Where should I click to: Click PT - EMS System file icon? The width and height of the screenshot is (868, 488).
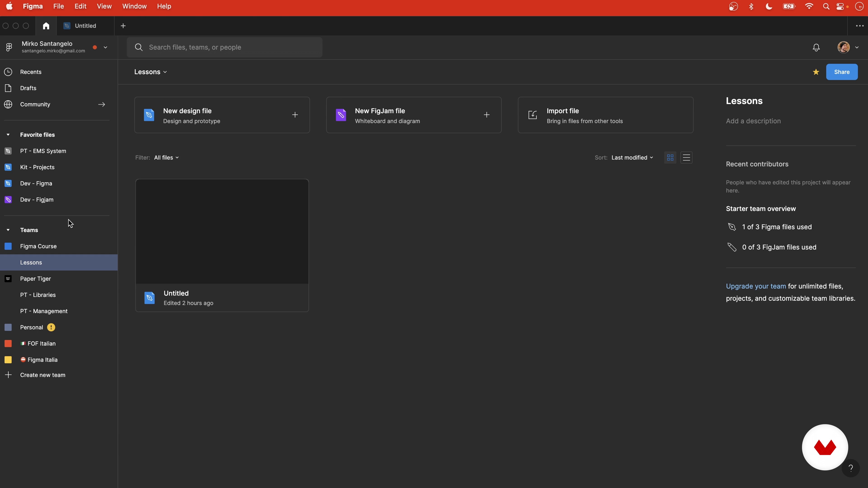pyautogui.click(x=8, y=151)
